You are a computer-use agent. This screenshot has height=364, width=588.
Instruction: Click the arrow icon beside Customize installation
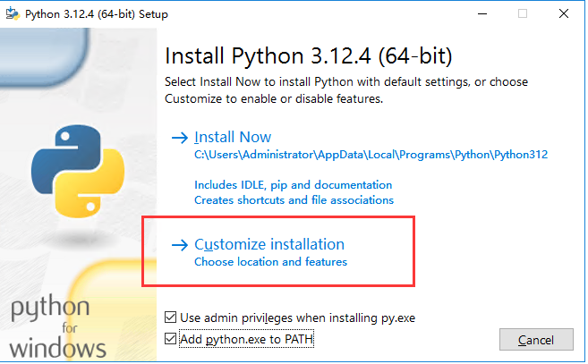point(180,245)
